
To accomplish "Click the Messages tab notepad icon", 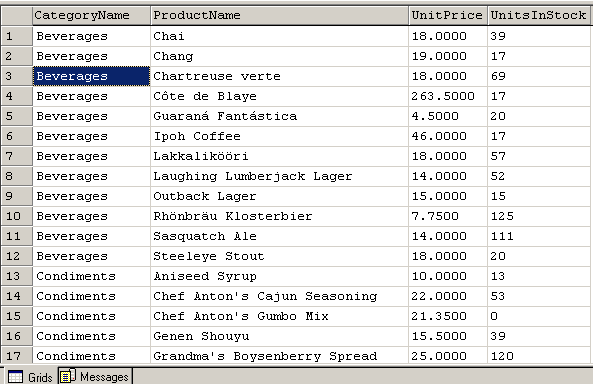I will coord(68,376).
